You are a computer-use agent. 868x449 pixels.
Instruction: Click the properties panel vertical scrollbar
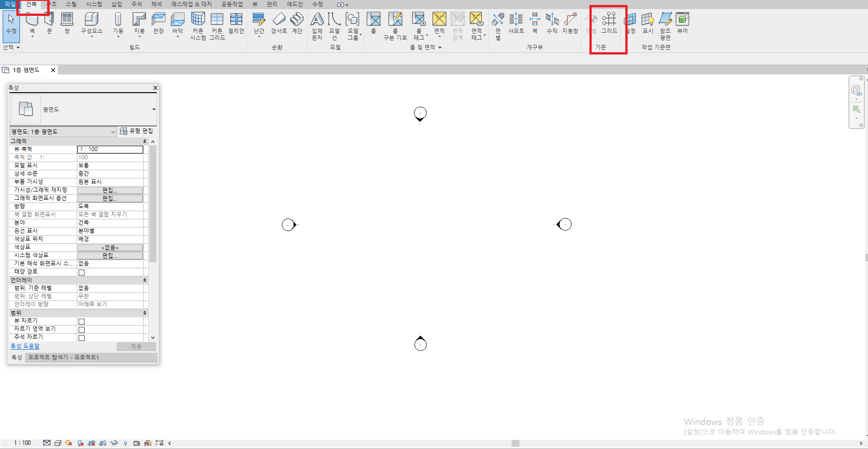pyautogui.click(x=153, y=203)
